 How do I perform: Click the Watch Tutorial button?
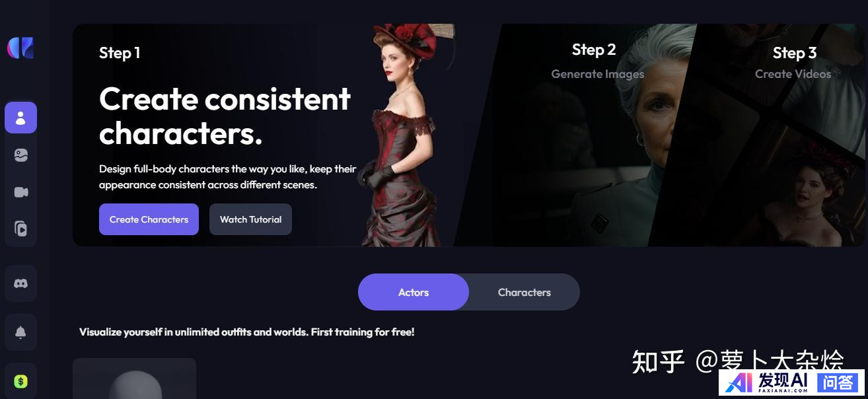[x=250, y=219]
